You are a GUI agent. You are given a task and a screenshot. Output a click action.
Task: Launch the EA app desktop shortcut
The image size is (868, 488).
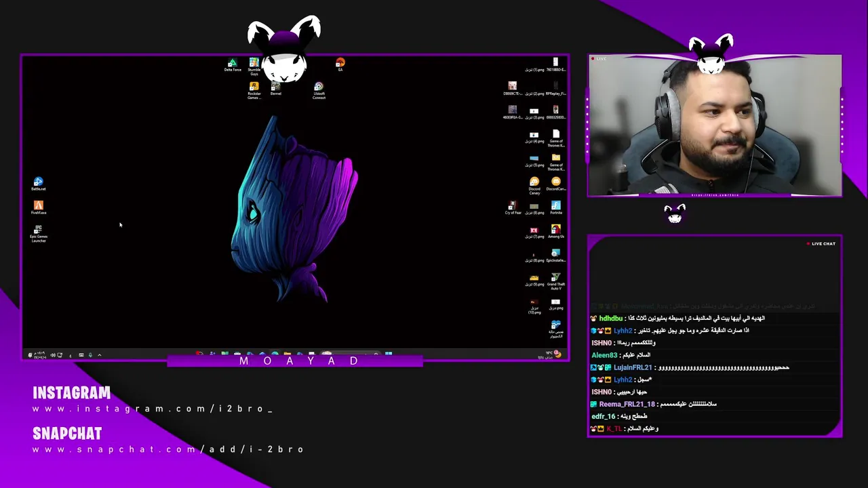coord(340,65)
